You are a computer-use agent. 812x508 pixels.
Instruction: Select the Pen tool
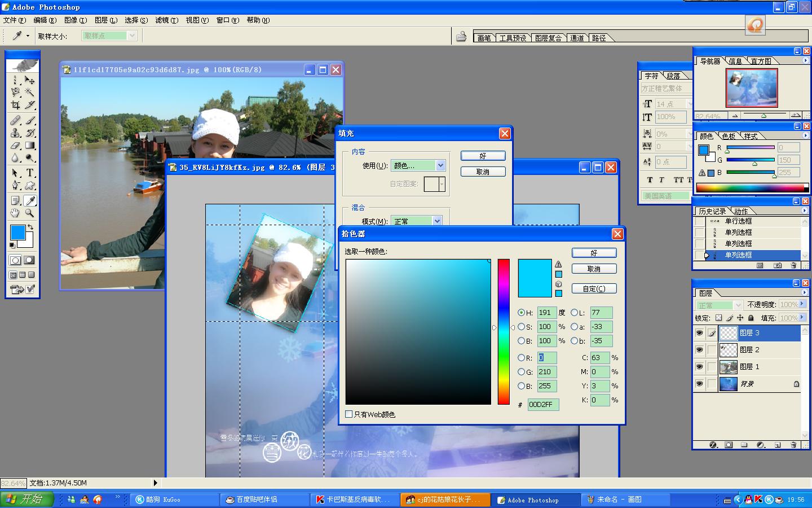(x=16, y=185)
